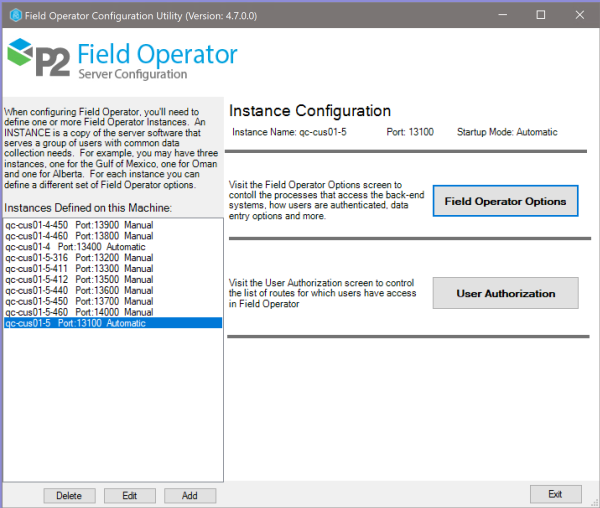Image resolution: width=600 pixels, height=508 pixels.
Task: Exit the configuration utility
Action: click(555, 494)
